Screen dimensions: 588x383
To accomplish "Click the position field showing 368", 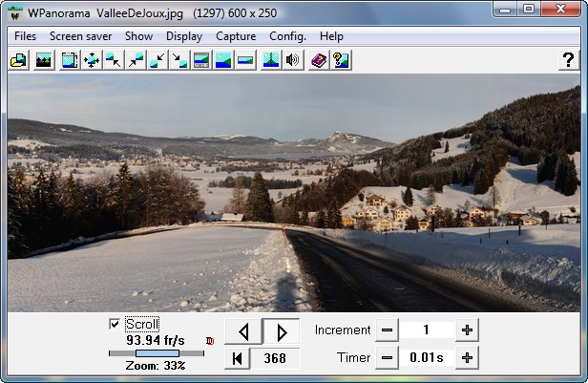I will point(275,358).
